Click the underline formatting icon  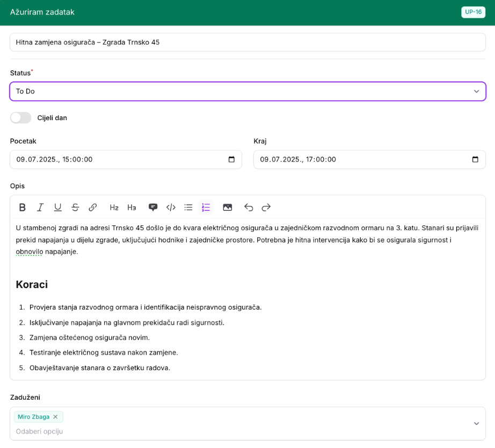tap(58, 207)
